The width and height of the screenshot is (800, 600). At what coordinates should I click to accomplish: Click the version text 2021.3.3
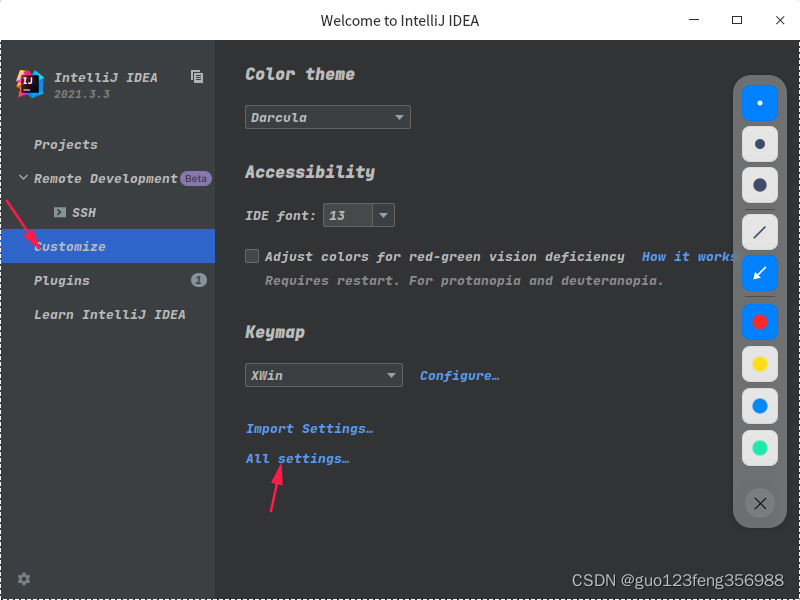coord(82,94)
